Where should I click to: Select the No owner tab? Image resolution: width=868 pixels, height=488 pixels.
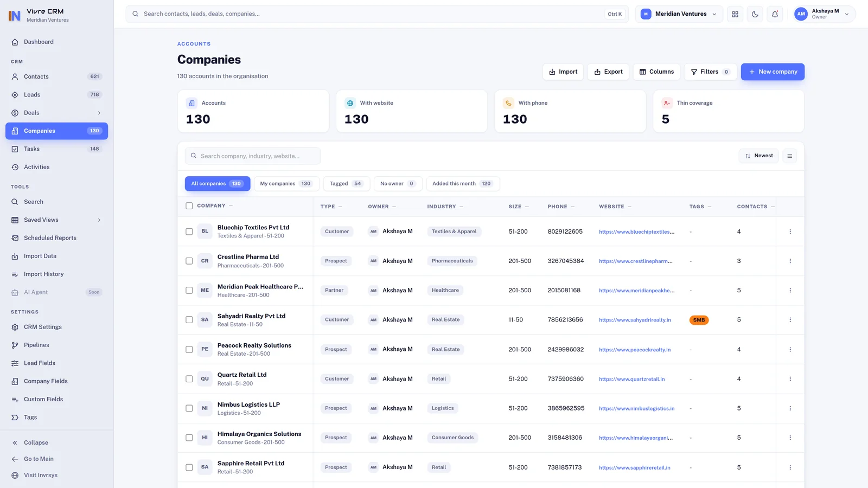tap(398, 184)
